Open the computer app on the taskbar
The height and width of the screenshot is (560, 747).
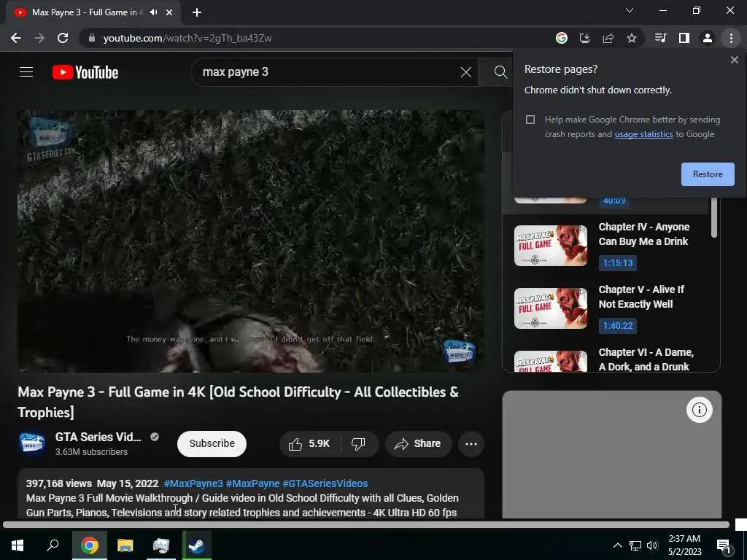click(x=161, y=545)
